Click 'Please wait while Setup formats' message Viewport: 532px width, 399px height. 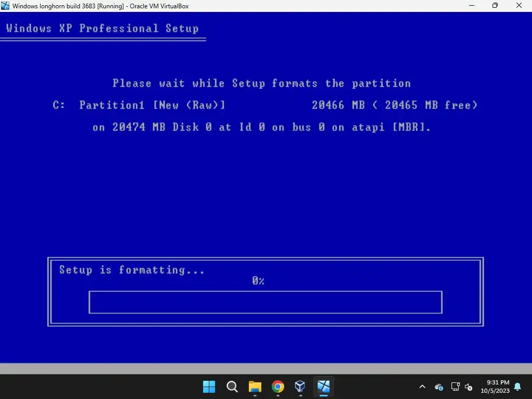click(262, 84)
